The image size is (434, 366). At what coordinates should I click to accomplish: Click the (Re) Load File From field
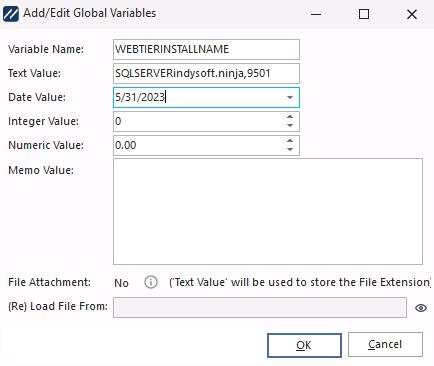click(260, 307)
